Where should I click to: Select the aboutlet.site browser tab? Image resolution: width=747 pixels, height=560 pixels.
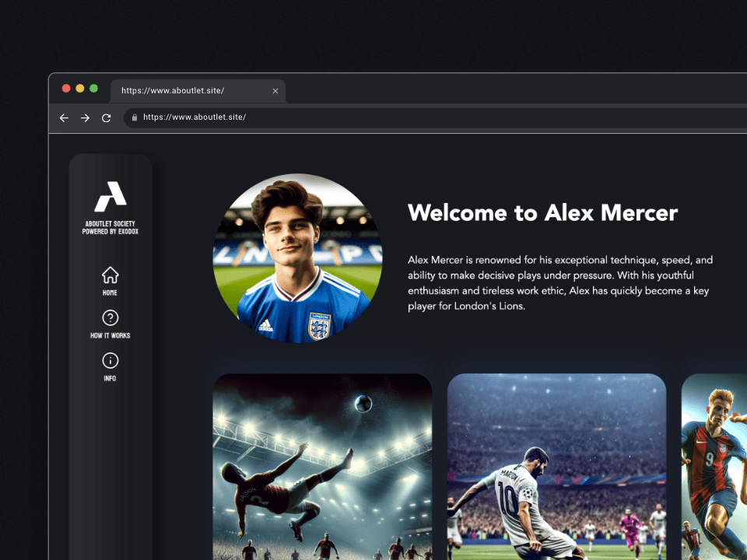(187, 91)
